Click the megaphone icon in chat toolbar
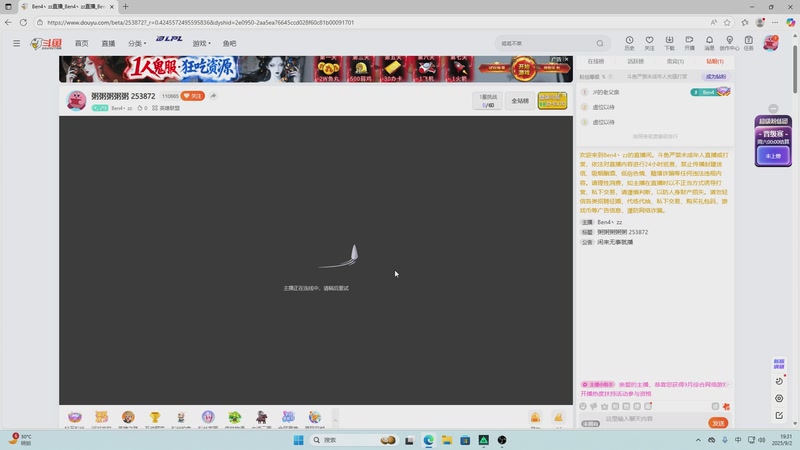 [594, 407]
